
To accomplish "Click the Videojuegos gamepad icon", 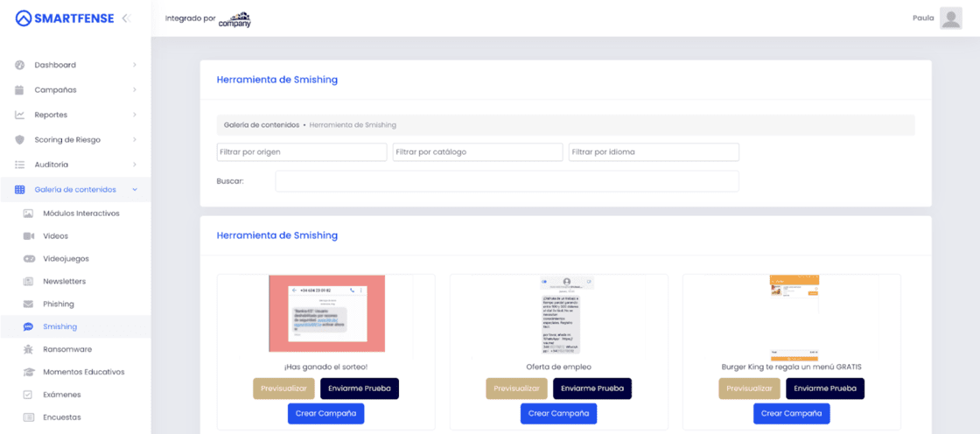I will pos(29,258).
